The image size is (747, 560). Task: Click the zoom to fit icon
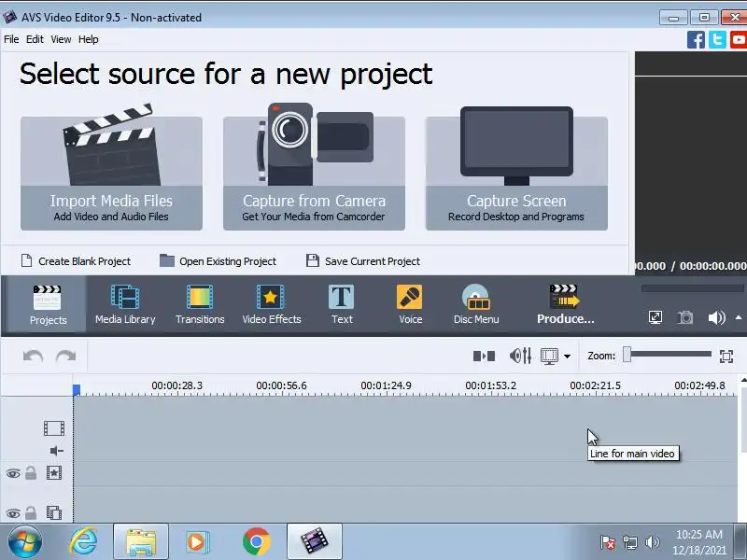(726, 357)
